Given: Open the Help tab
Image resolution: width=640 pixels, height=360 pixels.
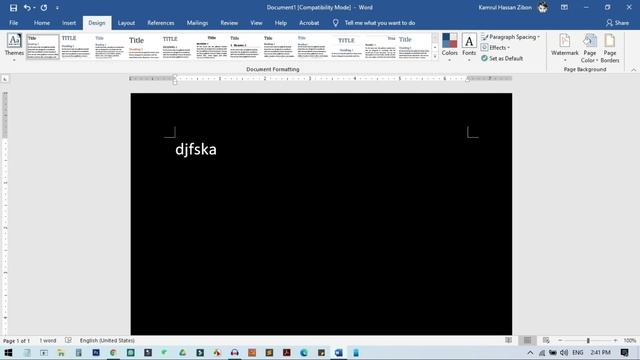Looking at the screenshot, I should pos(280,23).
